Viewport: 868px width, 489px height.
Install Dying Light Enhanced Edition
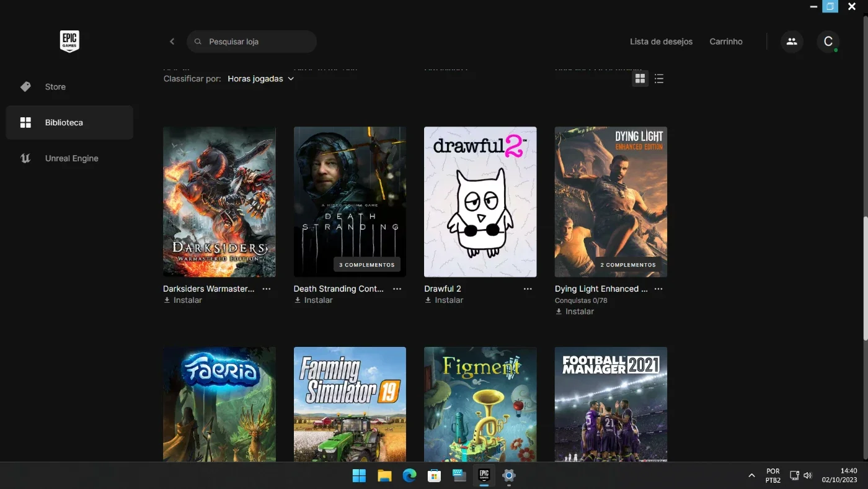point(575,312)
